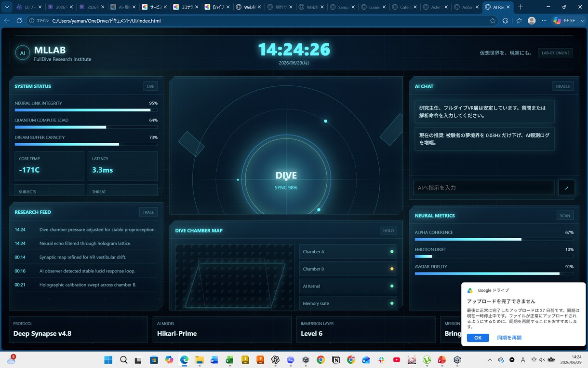Open Notion from the taskbar
Viewport: 588px width, 368px height.
[336, 360]
